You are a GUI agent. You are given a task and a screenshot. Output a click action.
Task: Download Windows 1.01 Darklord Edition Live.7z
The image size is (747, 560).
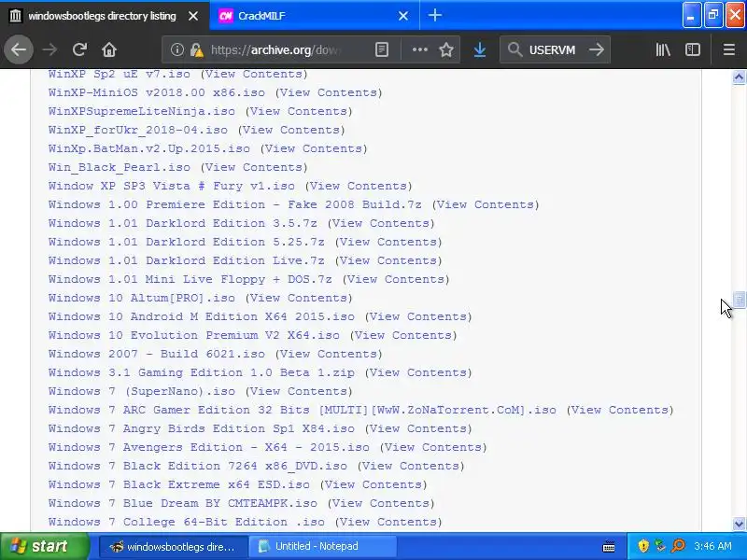click(186, 260)
